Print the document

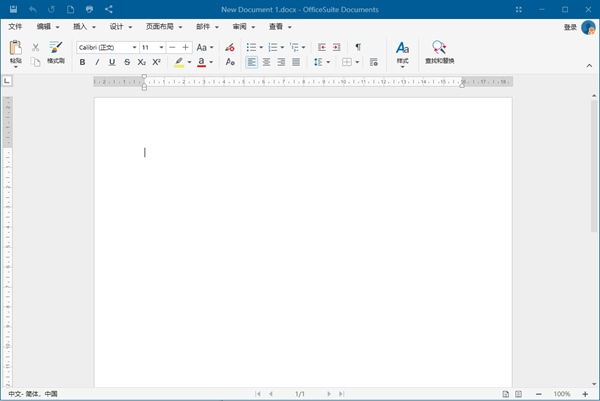point(90,9)
